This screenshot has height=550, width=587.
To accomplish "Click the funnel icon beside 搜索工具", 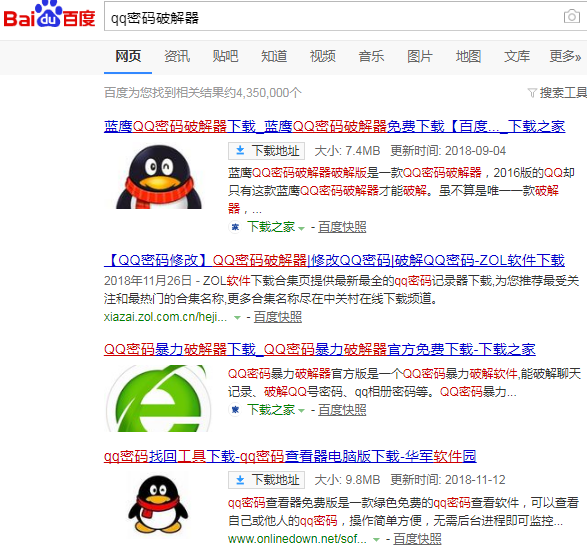I will (532, 92).
